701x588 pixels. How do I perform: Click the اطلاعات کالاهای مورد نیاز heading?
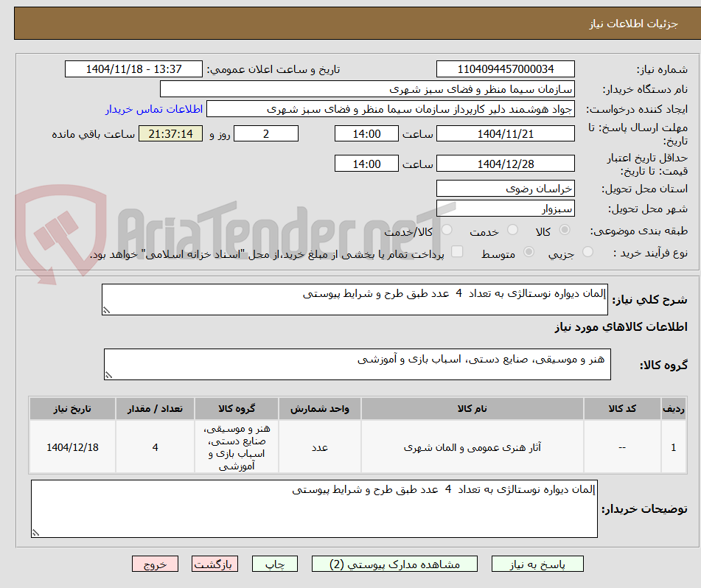[621, 327]
